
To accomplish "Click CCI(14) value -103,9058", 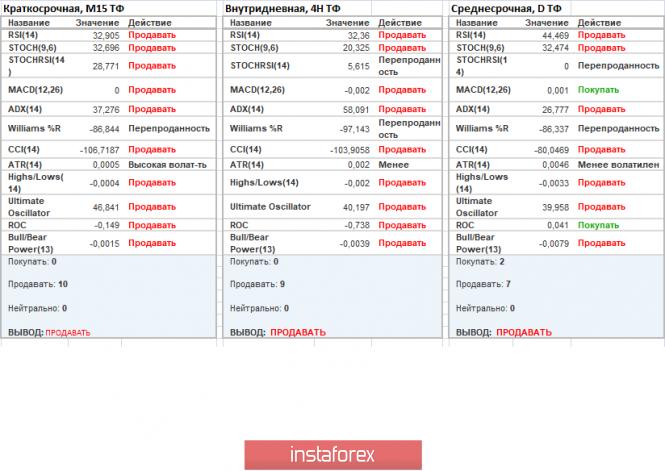I will tap(350, 150).
